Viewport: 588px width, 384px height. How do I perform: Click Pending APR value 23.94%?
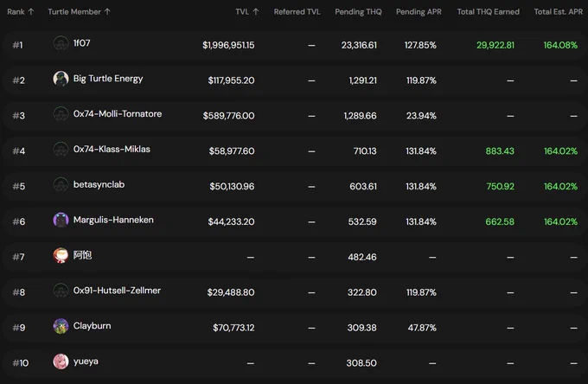tap(421, 116)
